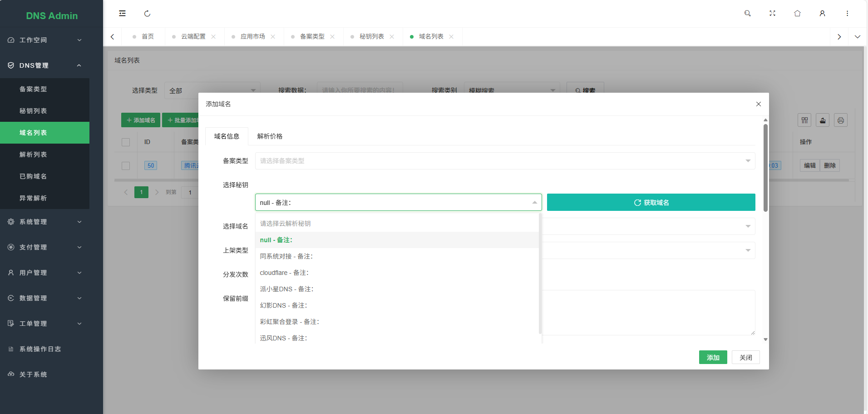The width and height of the screenshot is (868, 414).
Task: Open the 解析列表 sidebar menu item
Action: pyautogui.click(x=33, y=155)
